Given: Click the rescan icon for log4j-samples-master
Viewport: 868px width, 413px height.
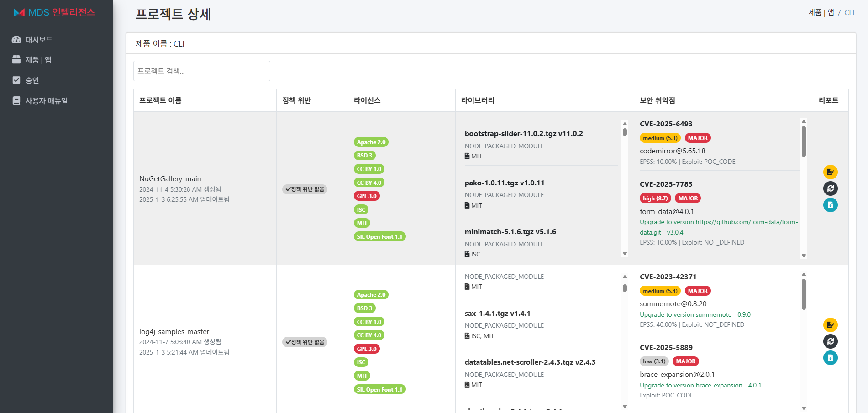Looking at the screenshot, I should (x=831, y=341).
